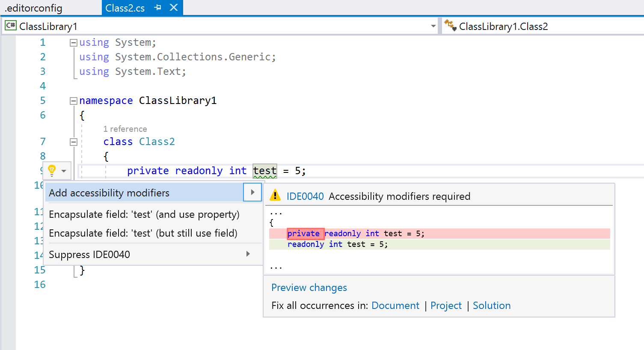Screen dimensions: 644x350
Task: Click the Quick Actions lightbulb icon
Action: 51,170
